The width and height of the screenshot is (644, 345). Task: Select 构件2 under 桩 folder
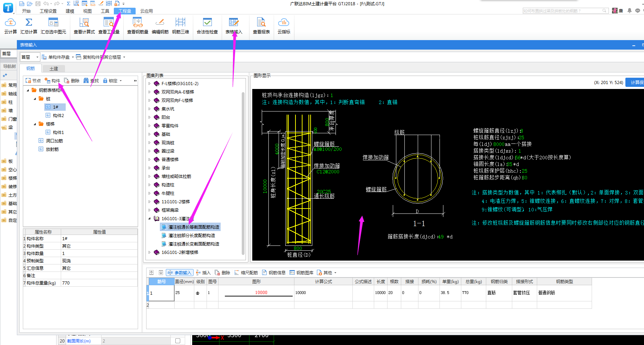[x=58, y=116]
